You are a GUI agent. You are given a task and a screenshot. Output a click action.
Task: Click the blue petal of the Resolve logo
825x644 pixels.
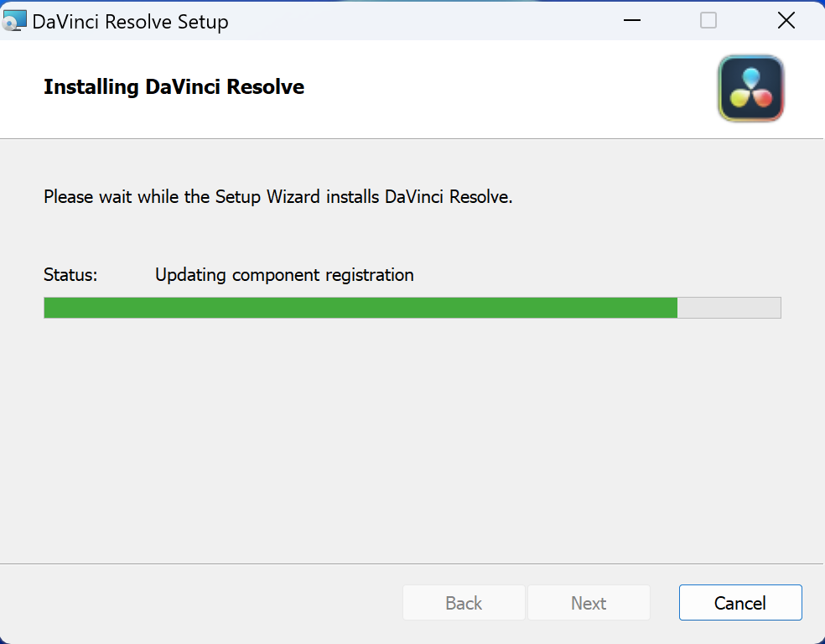[x=750, y=76]
